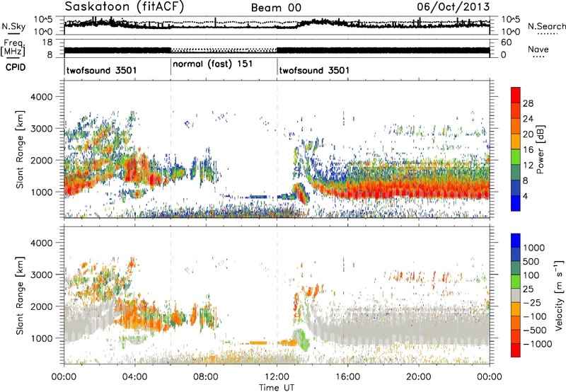Click the -25 tick on Velocity colorbar
The width and height of the screenshot is (566, 392).
tap(531, 303)
